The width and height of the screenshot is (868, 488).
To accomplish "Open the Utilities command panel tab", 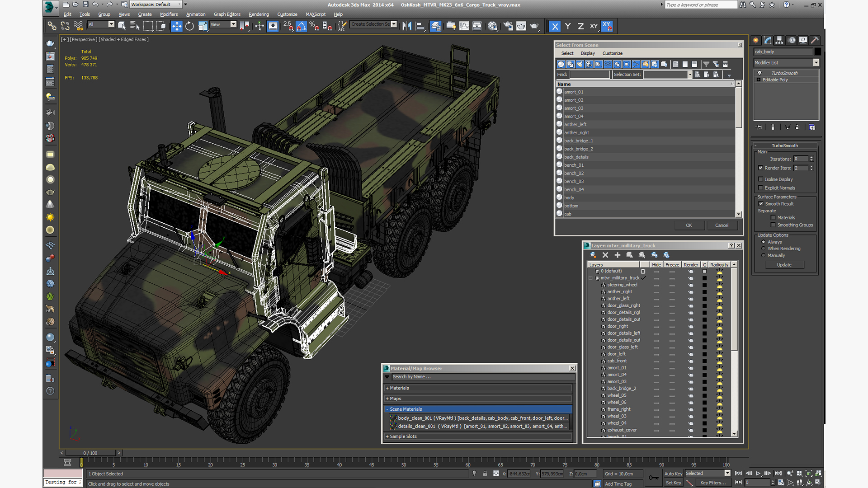I will tap(814, 40).
